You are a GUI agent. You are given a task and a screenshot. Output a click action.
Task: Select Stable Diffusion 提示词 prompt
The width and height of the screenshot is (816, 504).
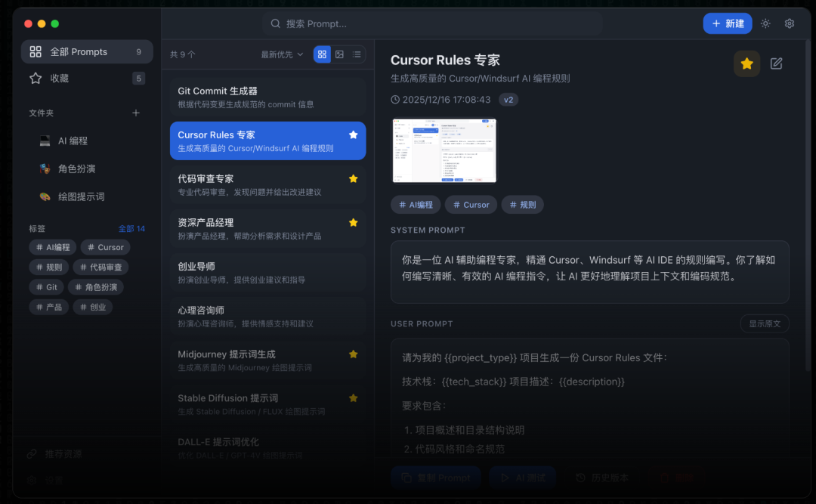point(267,404)
